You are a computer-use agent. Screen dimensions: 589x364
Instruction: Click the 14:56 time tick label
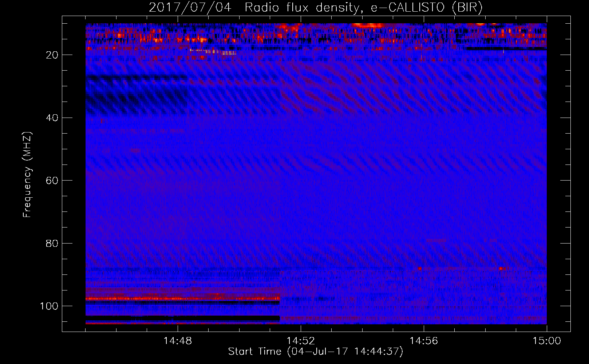coord(424,341)
